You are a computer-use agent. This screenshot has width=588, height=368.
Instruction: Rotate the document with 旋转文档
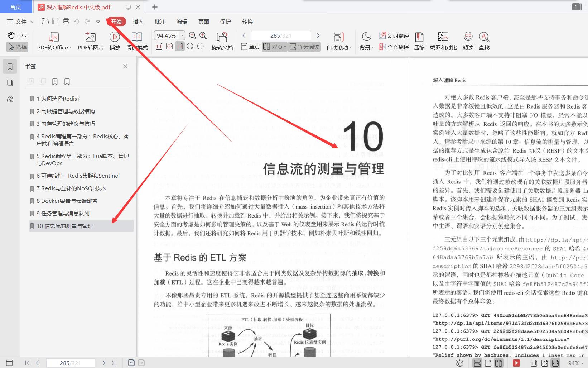[222, 40]
